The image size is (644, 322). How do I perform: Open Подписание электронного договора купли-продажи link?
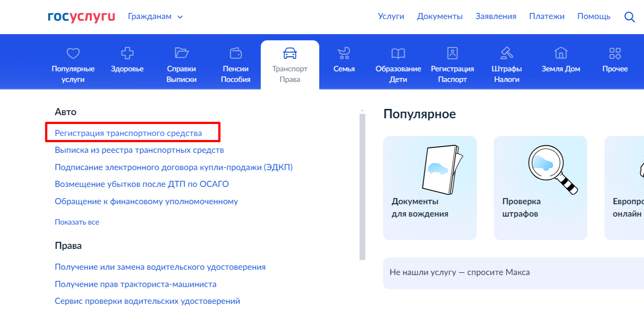click(174, 167)
